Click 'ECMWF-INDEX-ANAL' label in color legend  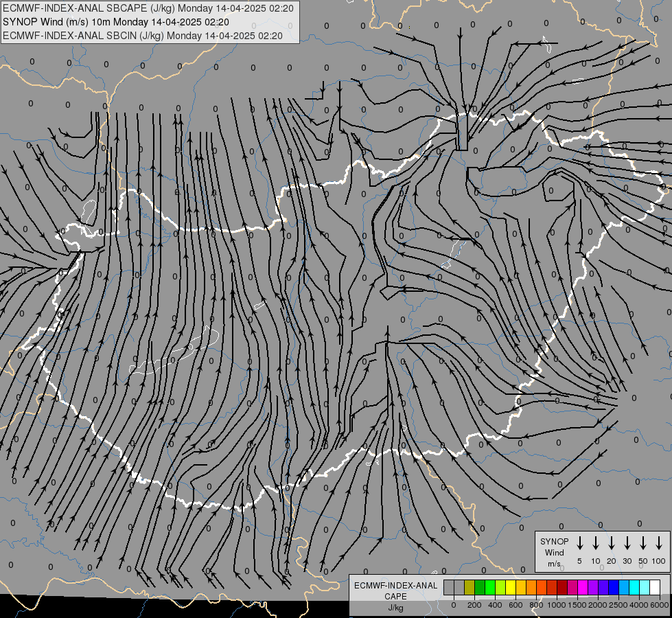pyautogui.click(x=395, y=586)
